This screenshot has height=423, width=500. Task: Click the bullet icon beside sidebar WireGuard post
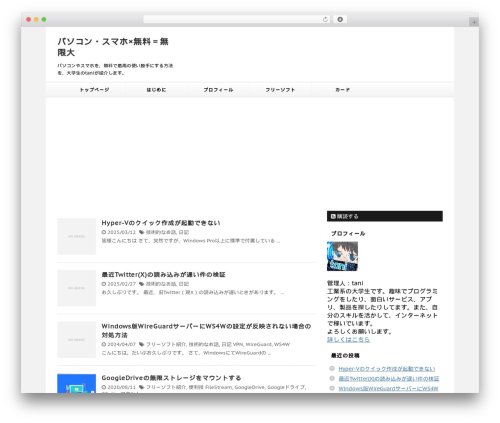point(332,388)
